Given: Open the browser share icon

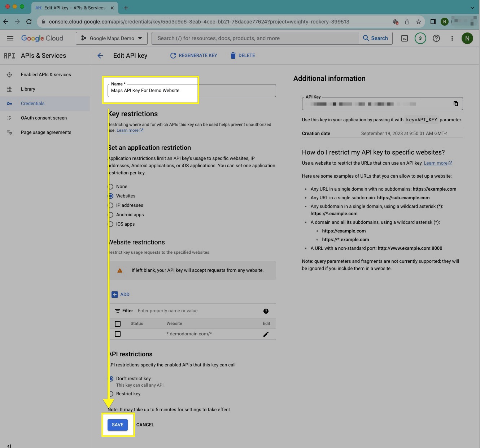Looking at the screenshot, I should [x=407, y=22].
